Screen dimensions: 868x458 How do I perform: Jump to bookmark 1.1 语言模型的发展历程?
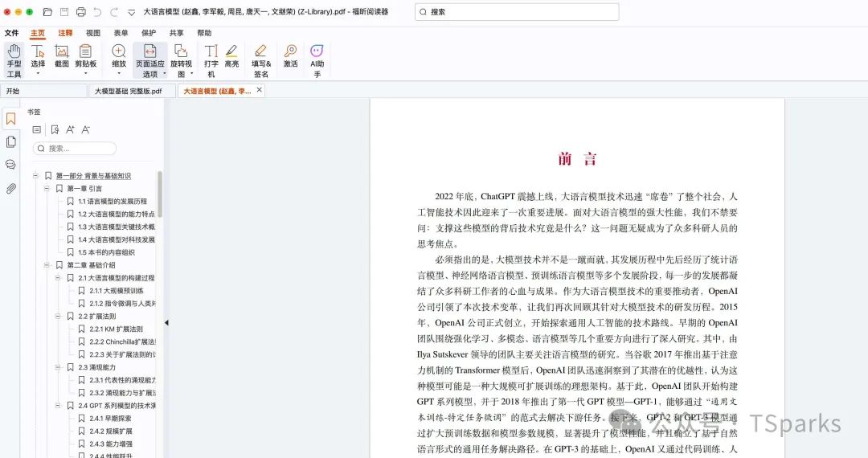(113, 202)
